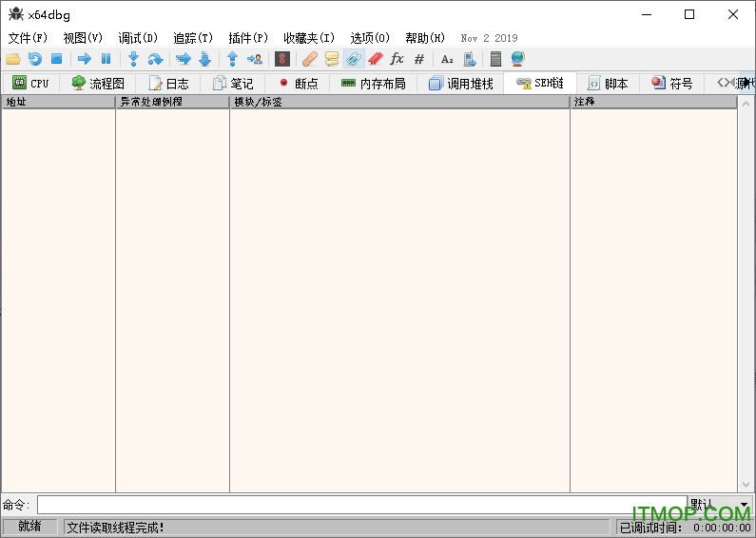The width and height of the screenshot is (756, 538).
Task: Click the Scylla 'S' icon
Action: (282, 59)
